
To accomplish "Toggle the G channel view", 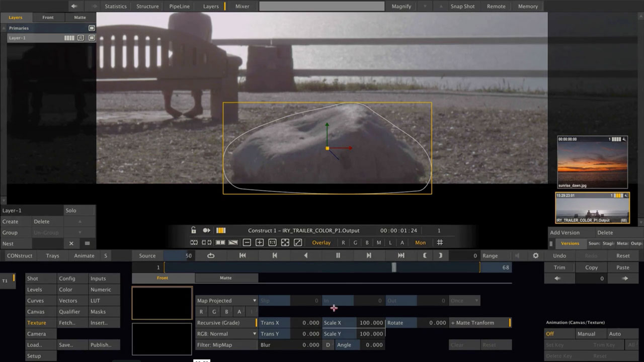I will pos(355,242).
